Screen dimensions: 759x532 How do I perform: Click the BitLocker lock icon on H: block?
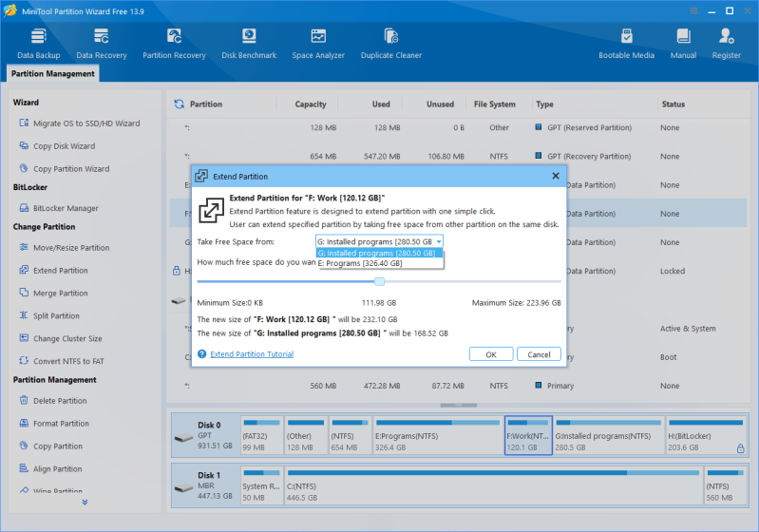[740, 448]
